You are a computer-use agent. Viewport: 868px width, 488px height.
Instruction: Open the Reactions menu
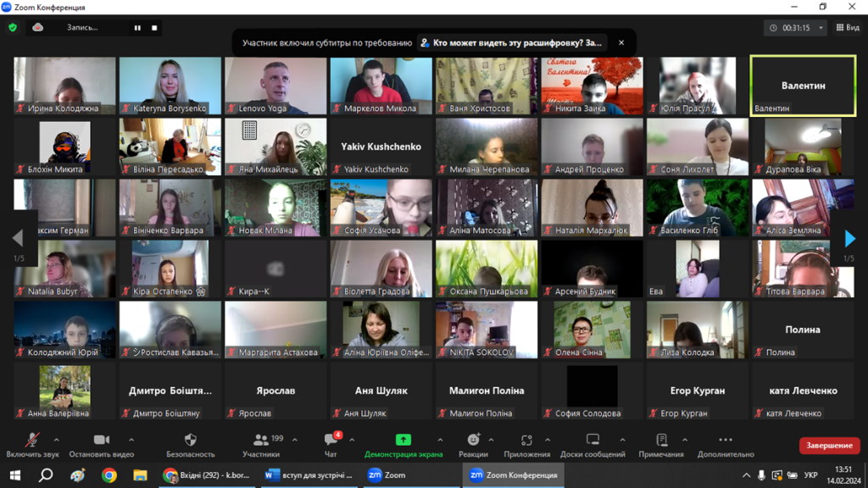(x=473, y=444)
